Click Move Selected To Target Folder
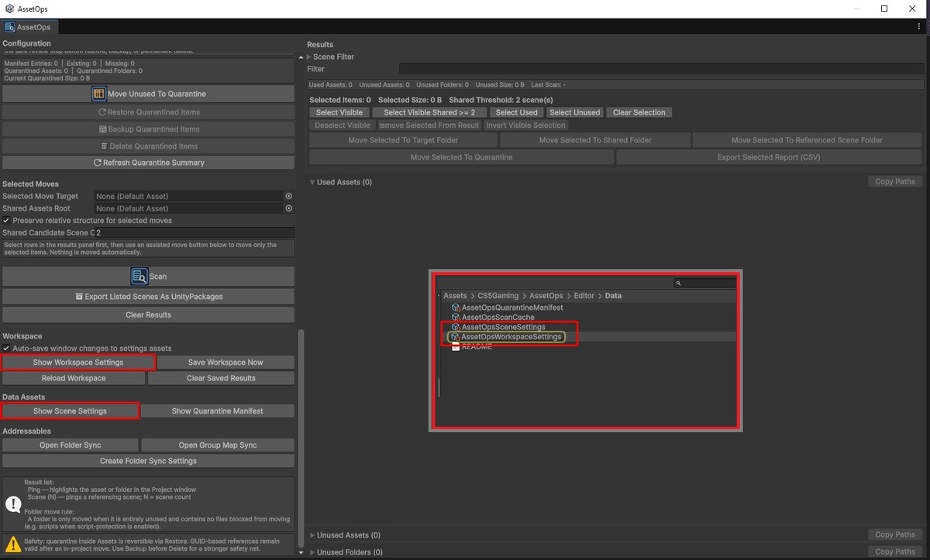The width and height of the screenshot is (930, 560). pyautogui.click(x=403, y=140)
